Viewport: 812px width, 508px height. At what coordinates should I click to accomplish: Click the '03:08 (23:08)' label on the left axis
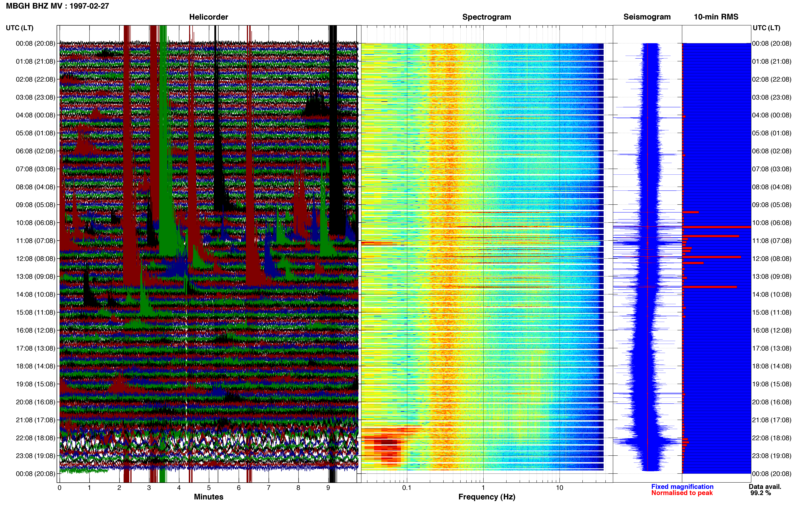coord(35,97)
